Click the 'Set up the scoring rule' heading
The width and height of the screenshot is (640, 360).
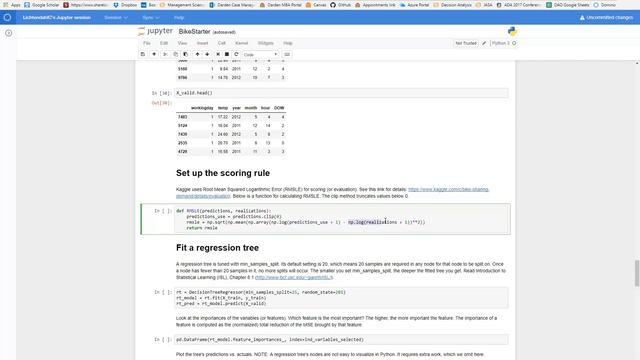click(x=223, y=173)
